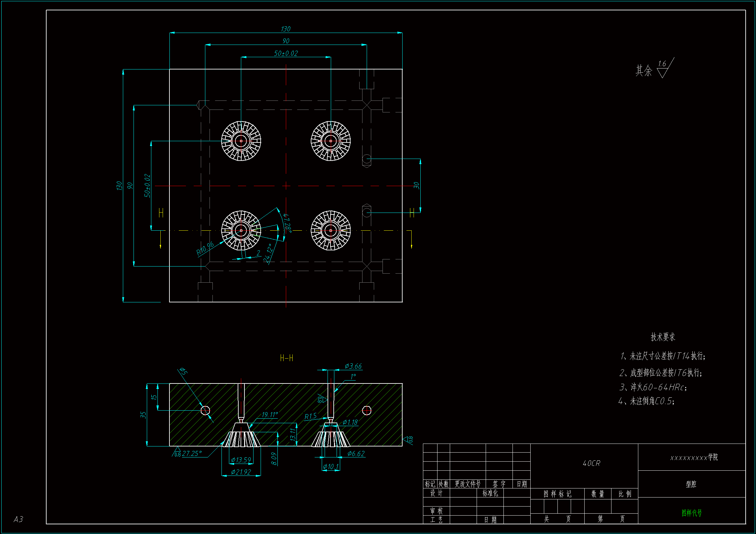Select the 技术要求 heading text

click(663, 337)
